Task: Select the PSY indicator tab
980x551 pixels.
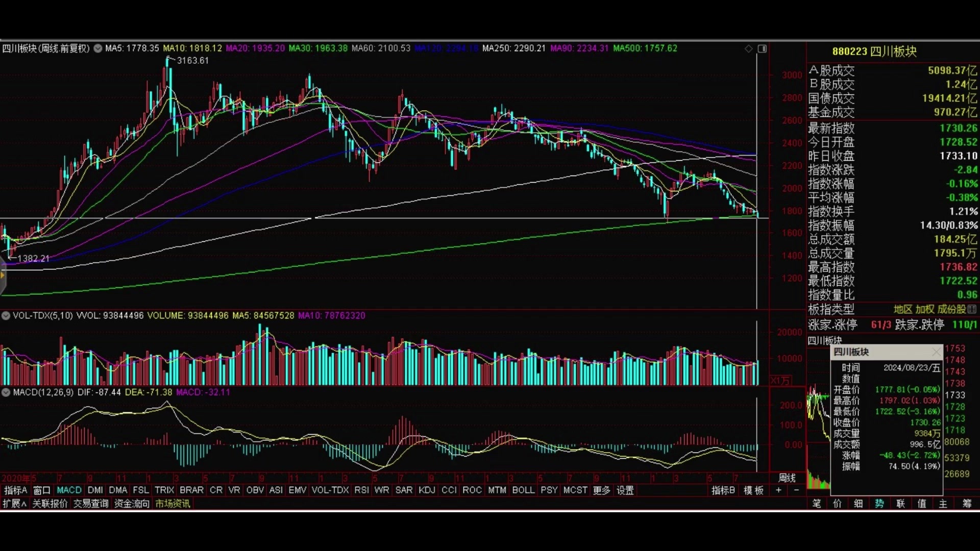Action: [549, 490]
